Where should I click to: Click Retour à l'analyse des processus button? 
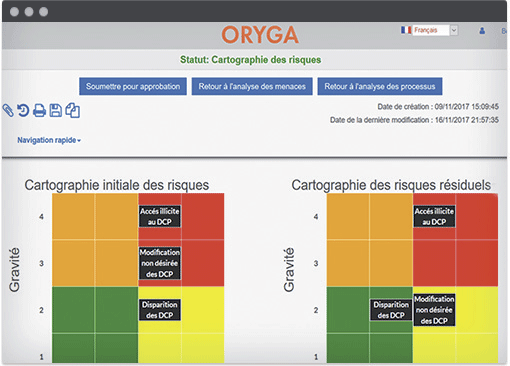click(380, 86)
